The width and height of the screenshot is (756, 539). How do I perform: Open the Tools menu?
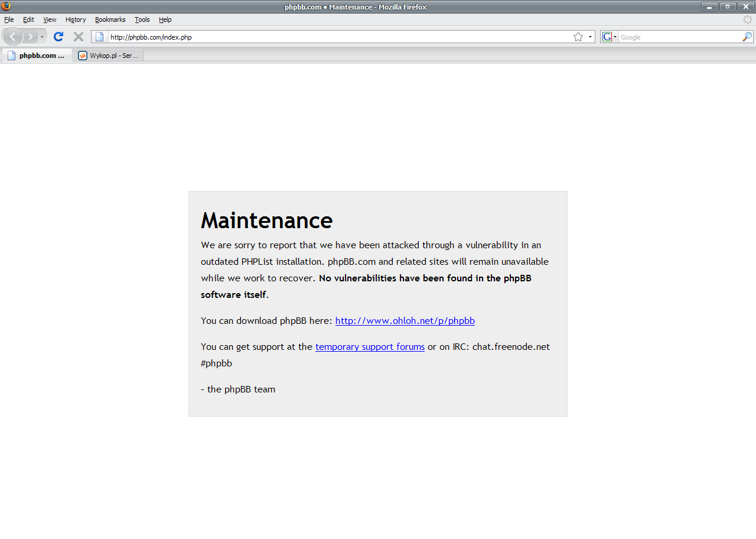click(x=142, y=20)
